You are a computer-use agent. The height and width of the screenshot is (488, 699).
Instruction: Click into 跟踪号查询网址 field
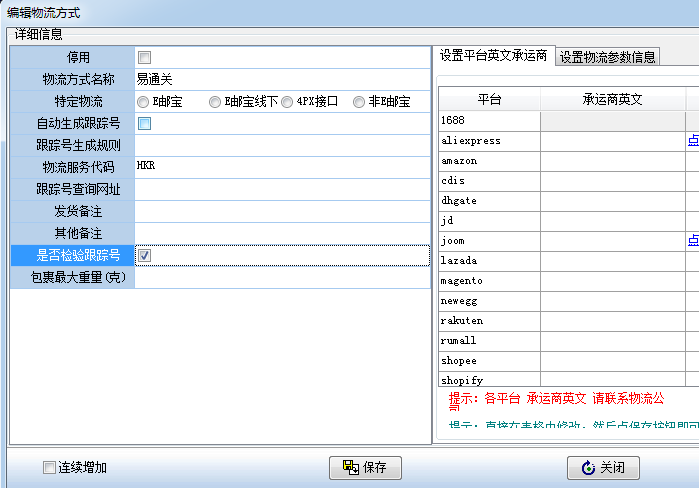(282, 189)
